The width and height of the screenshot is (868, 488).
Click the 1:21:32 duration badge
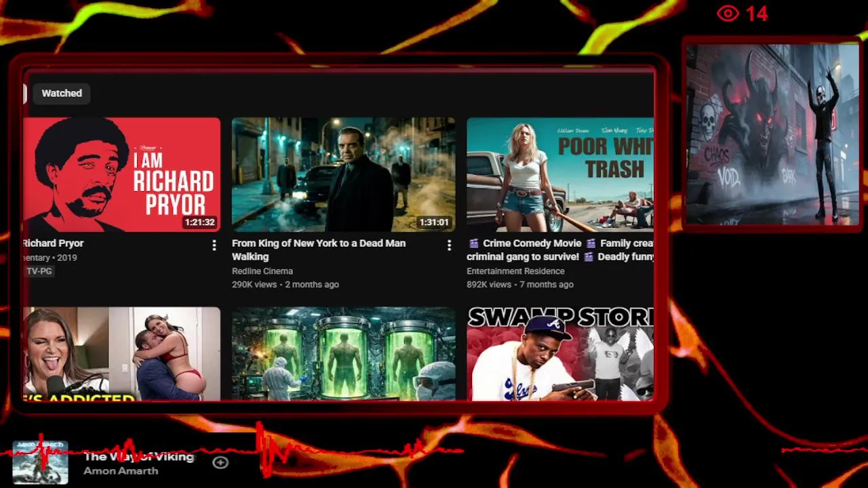(x=199, y=222)
